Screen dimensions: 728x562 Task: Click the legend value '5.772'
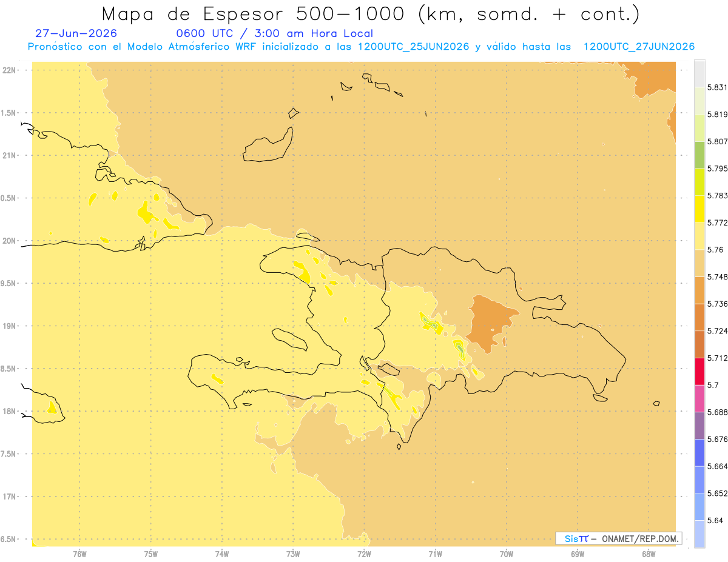point(717,223)
